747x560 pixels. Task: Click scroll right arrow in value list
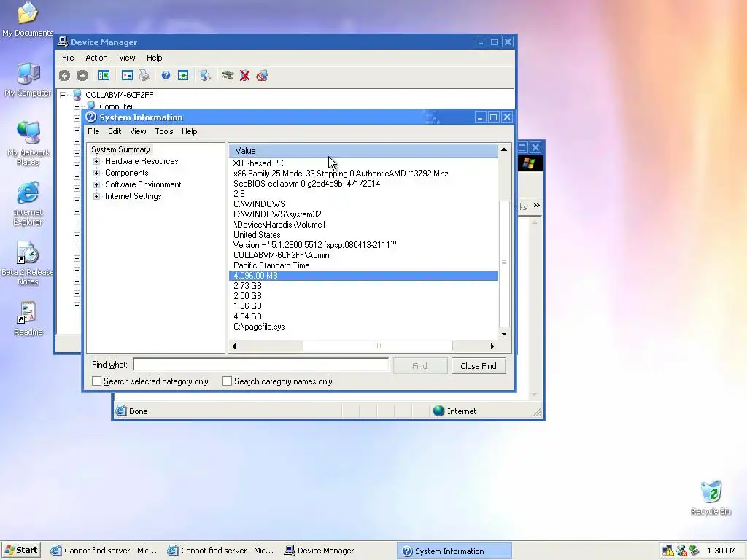click(x=492, y=346)
